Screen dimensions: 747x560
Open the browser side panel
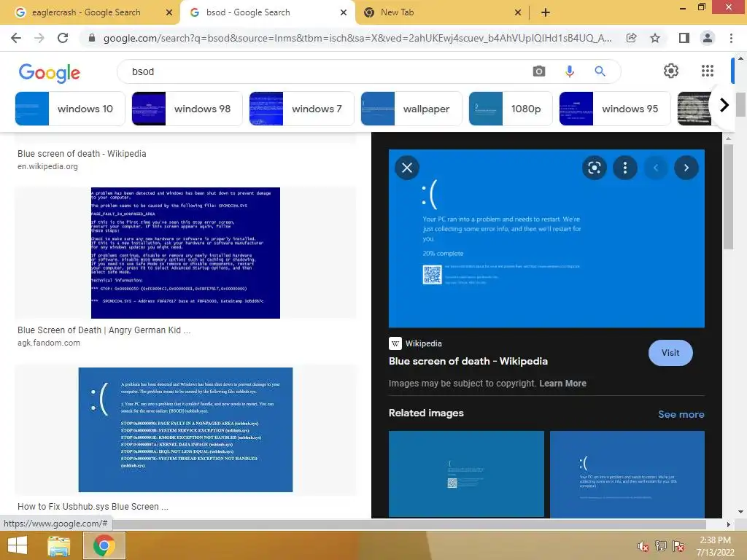click(x=684, y=38)
